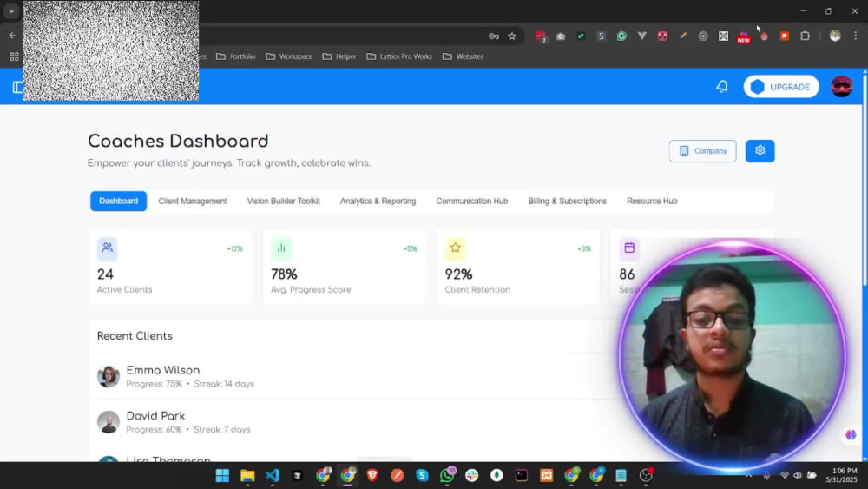Click the extension icon with NEW badge
Viewport: 868px width, 489px height.
[744, 36]
